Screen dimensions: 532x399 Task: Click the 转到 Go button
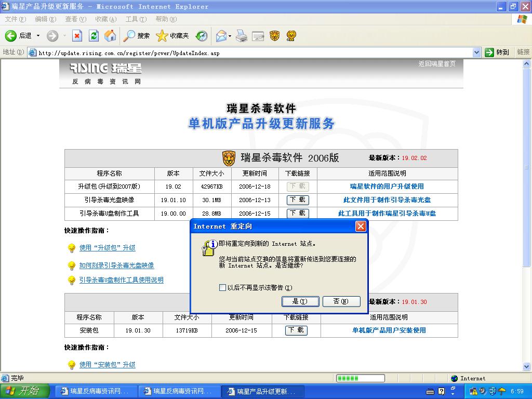(x=497, y=52)
